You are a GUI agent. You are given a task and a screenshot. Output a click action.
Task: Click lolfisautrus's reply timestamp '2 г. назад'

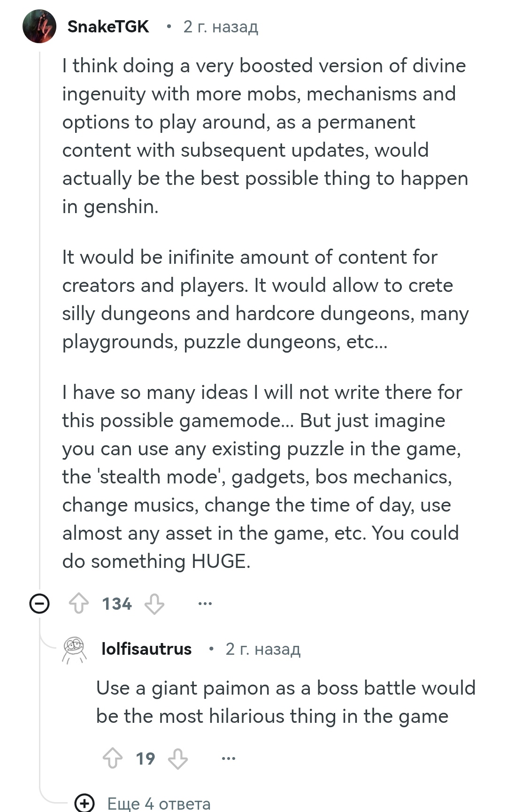[x=263, y=649]
